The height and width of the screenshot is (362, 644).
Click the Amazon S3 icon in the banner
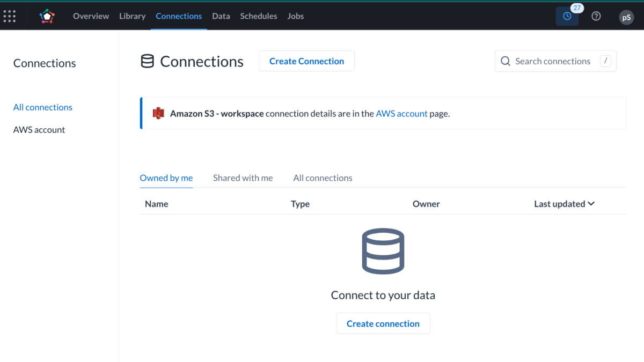coord(158,113)
